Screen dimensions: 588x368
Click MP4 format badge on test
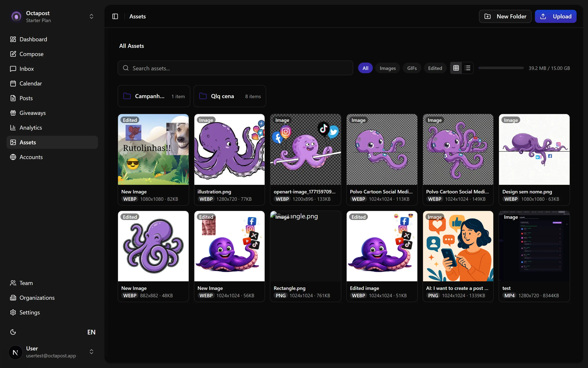point(509,295)
